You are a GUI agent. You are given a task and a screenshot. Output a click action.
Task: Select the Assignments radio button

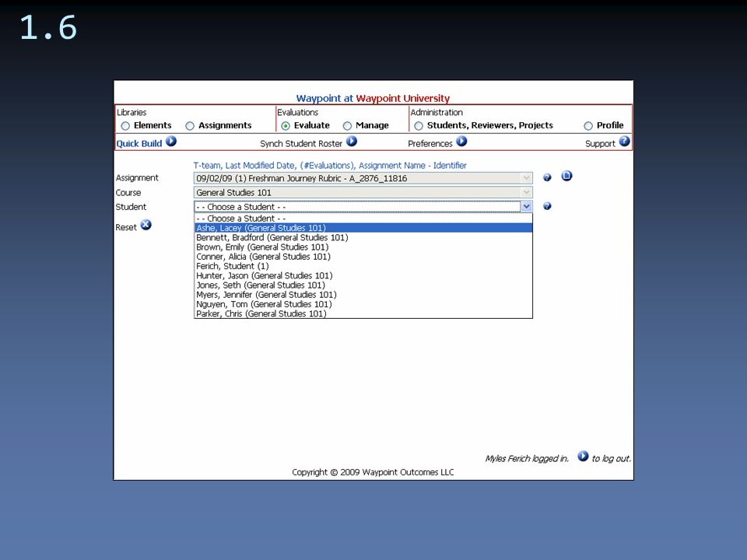190,126
